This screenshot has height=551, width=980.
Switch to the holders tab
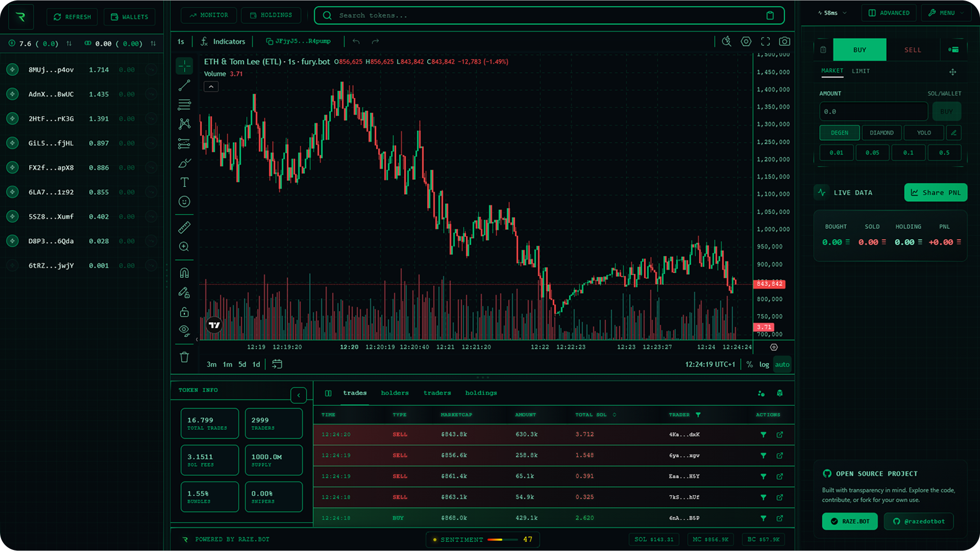point(395,393)
